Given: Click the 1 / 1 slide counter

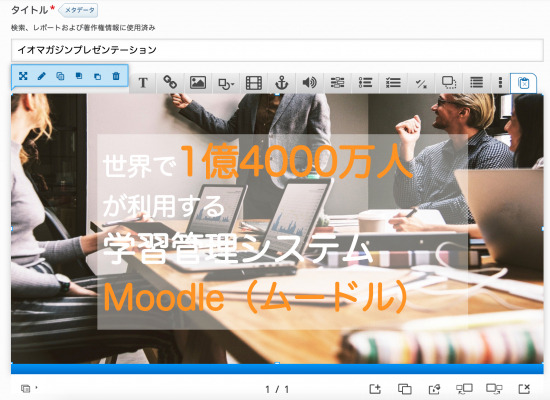Looking at the screenshot, I should 277,389.
